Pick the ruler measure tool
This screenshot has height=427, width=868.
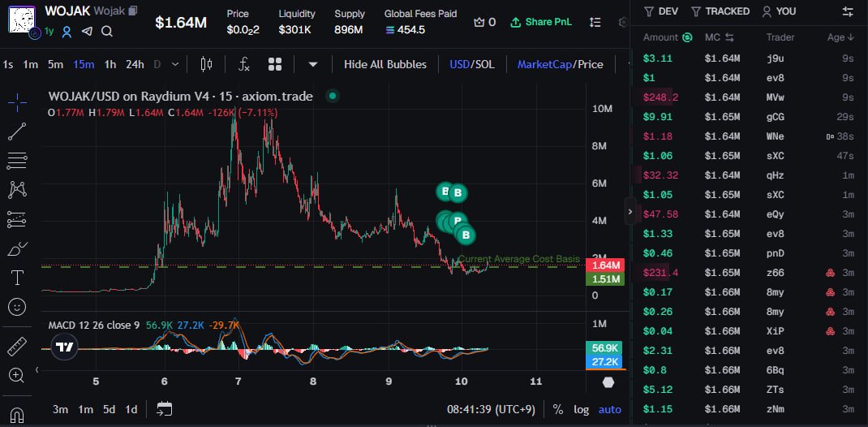point(17,347)
